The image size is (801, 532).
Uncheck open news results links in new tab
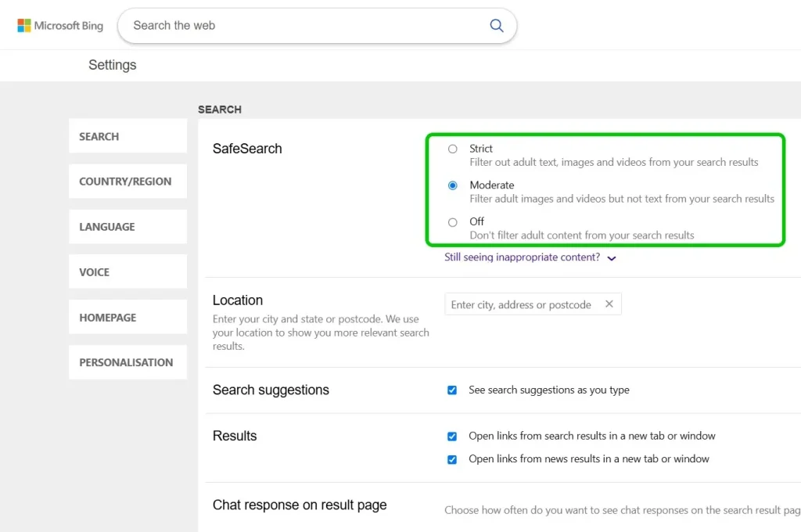(452, 459)
